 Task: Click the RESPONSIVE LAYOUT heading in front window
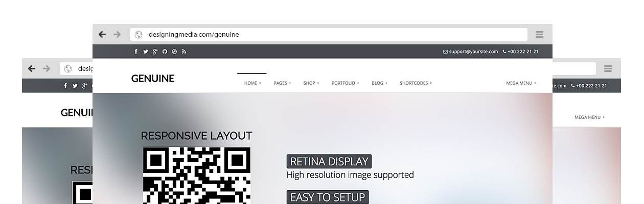pos(197,136)
